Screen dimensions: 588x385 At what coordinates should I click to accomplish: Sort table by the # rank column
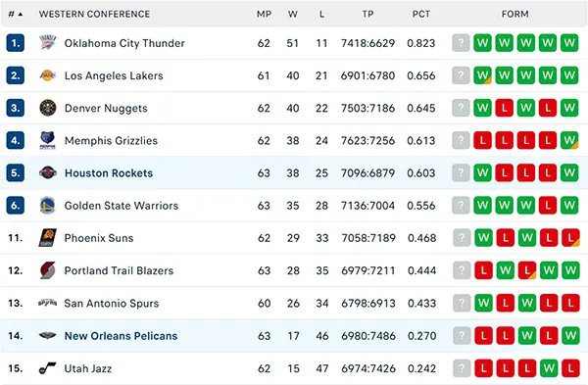[16, 15]
